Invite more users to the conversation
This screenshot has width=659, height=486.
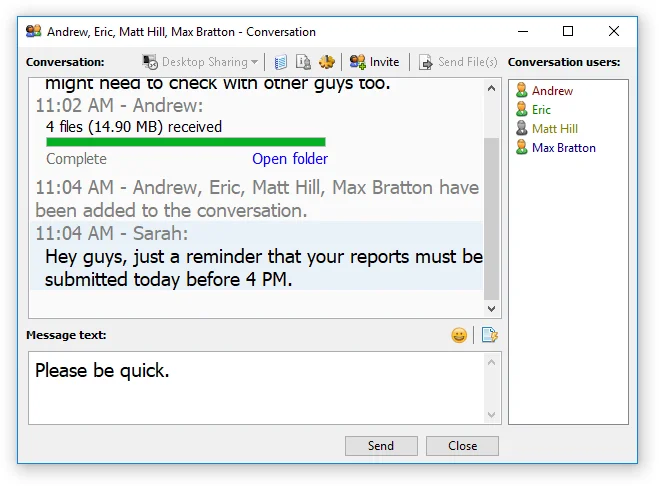[374, 62]
